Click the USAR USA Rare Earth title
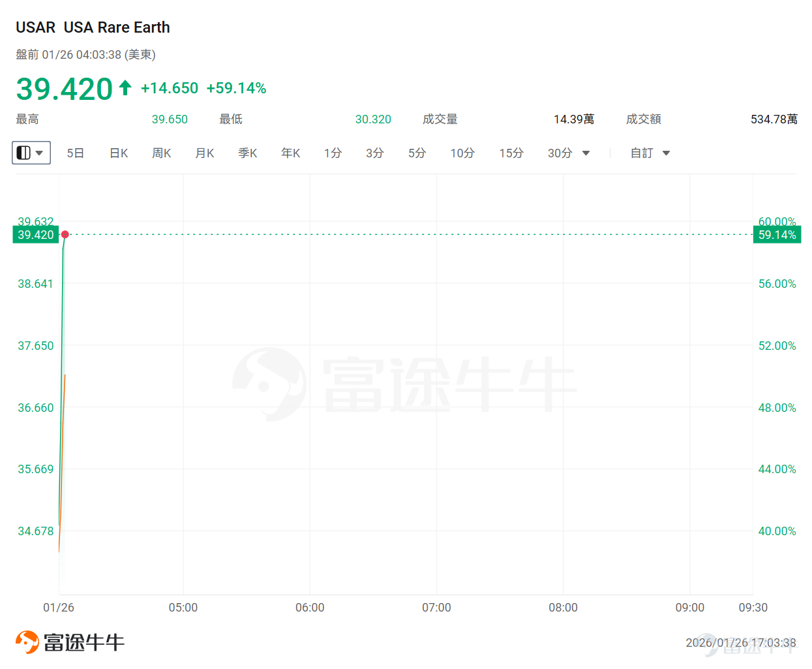The height and width of the screenshot is (669, 812). 93,27
